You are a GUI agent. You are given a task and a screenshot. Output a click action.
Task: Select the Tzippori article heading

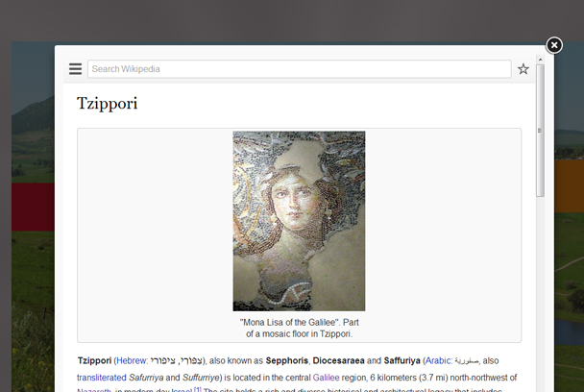tap(108, 104)
